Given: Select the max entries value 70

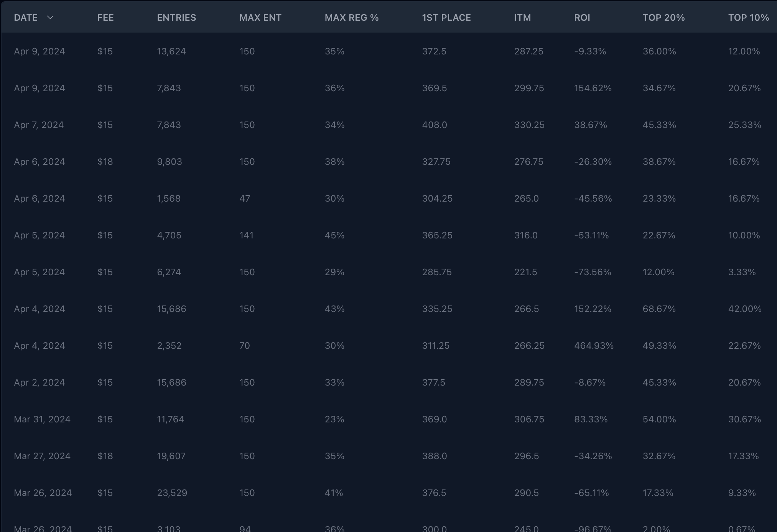Looking at the screenshot, I should point(245,346).
